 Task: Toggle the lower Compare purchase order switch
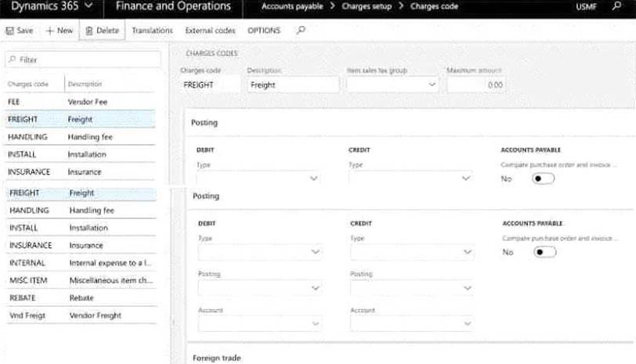click(x=544, y=252)
